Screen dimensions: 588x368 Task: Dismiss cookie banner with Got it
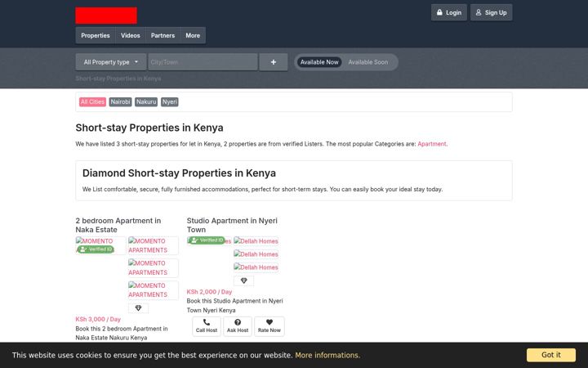551,355
